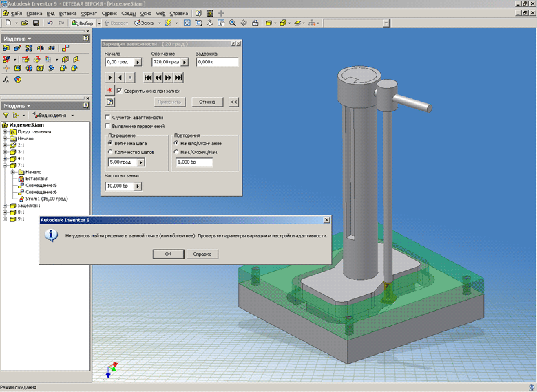
Task: Click the Задержка 0,000 с input field
Action: coord(217,62)
